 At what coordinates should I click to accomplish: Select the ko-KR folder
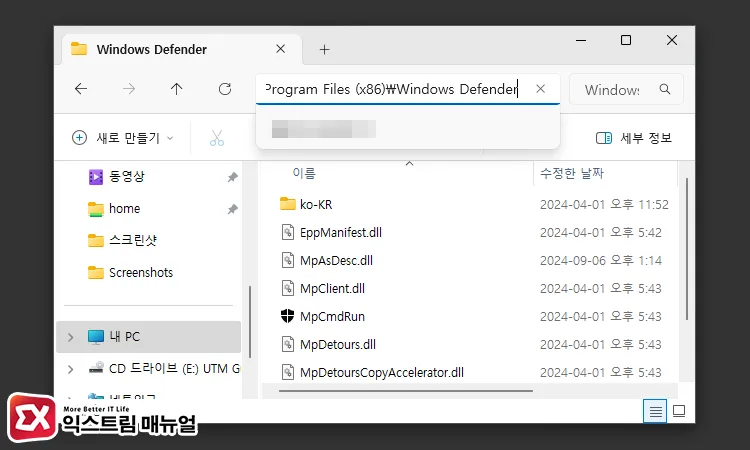click(x=316, y=205)
